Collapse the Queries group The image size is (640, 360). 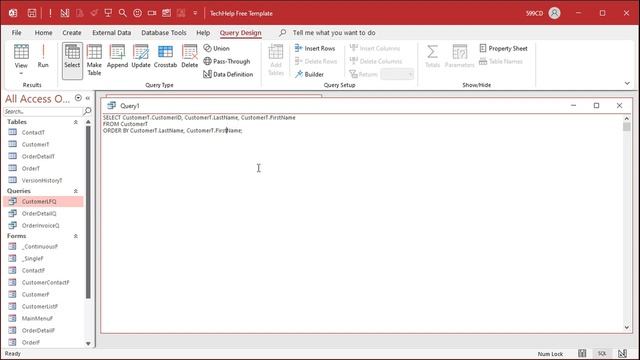coord(76,191)
